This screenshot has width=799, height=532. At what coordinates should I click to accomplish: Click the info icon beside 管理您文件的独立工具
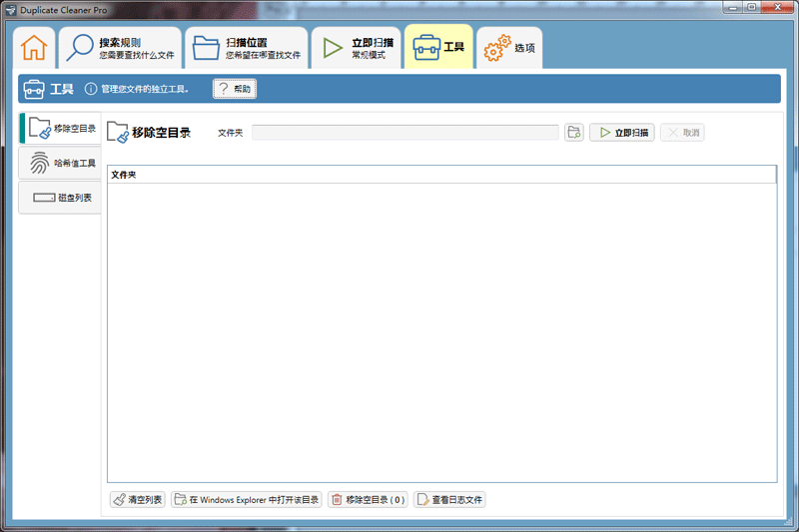point(91,89)
